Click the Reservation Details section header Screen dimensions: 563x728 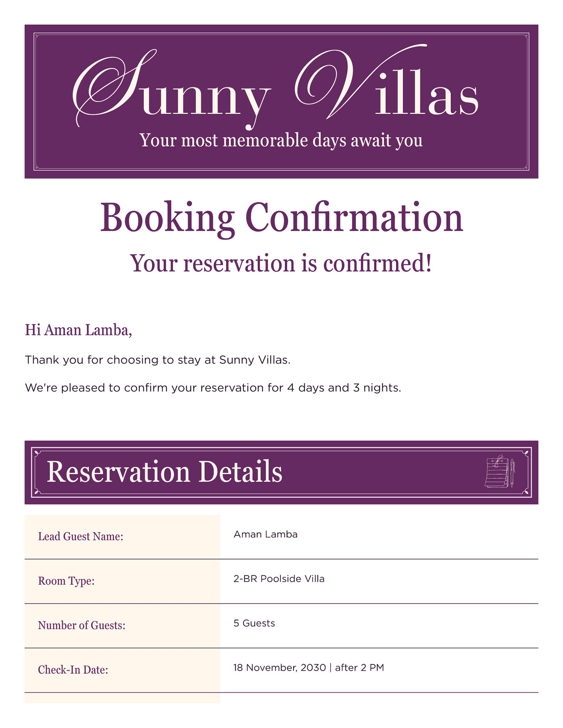(281, 472)
